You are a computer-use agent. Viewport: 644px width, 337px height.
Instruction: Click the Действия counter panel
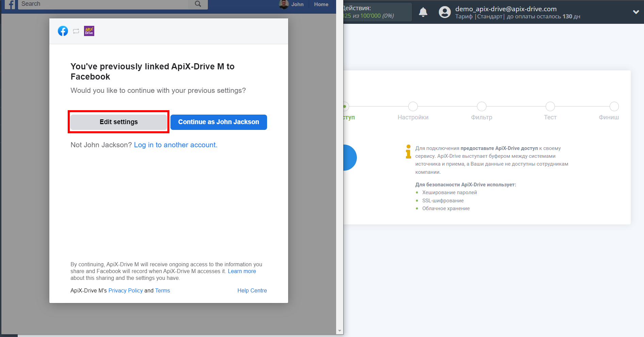coord(378,12)
